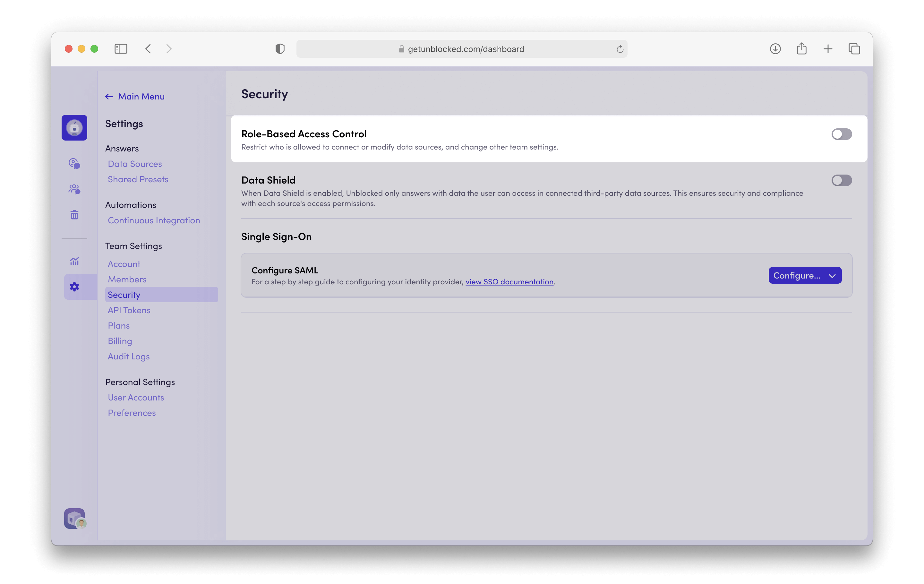Open the API Tokens settings page
This screenshot has width=924, height=584.
point(129,310)
